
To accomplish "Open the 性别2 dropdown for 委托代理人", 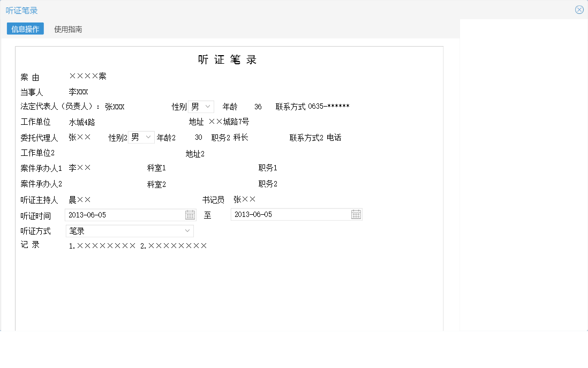I will (x=148, y=137).
